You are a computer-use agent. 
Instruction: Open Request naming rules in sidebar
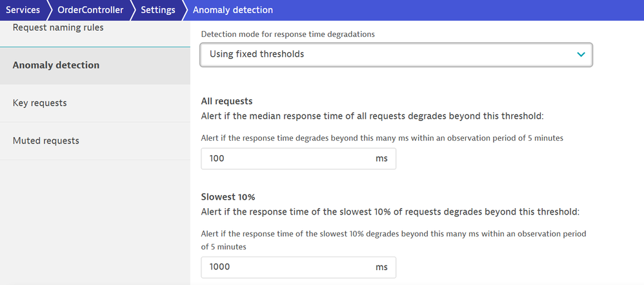[x=58, y=28]
